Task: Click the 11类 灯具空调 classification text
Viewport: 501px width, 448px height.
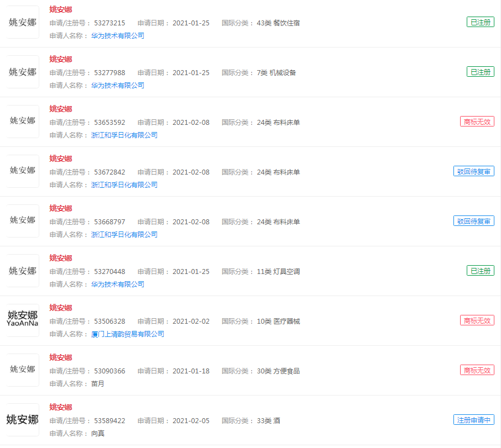Action: click(x=278, y=272)
